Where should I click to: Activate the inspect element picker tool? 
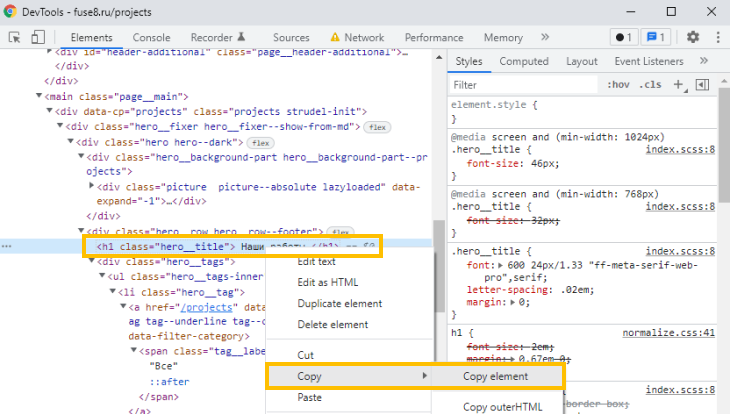tap(15, 37)
